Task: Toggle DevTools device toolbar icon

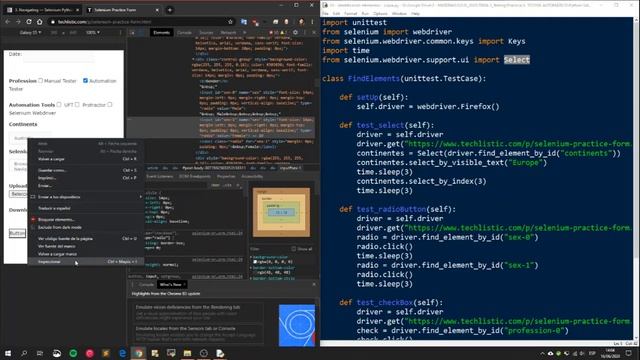Action: pos(141,33)
